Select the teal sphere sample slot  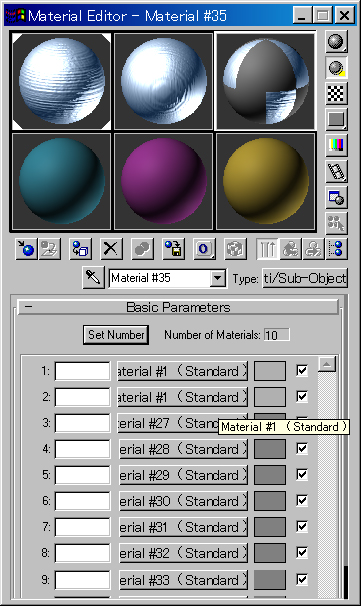61,181
